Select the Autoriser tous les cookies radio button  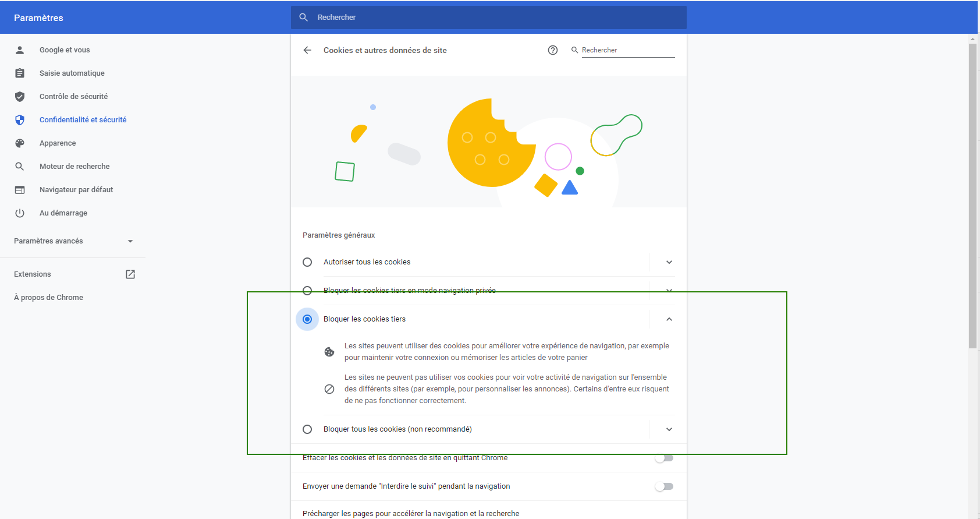(307, 262)
